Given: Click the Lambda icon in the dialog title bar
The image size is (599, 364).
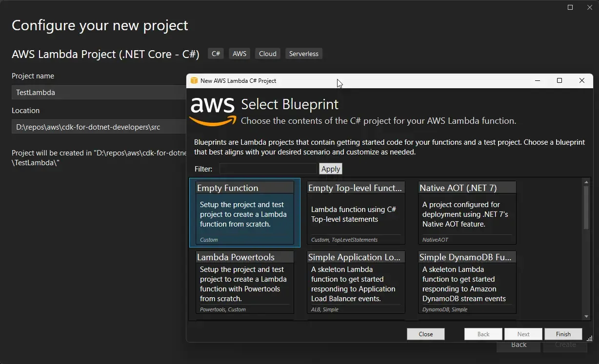Looking at the screenshot, I should tap(194, 80).
